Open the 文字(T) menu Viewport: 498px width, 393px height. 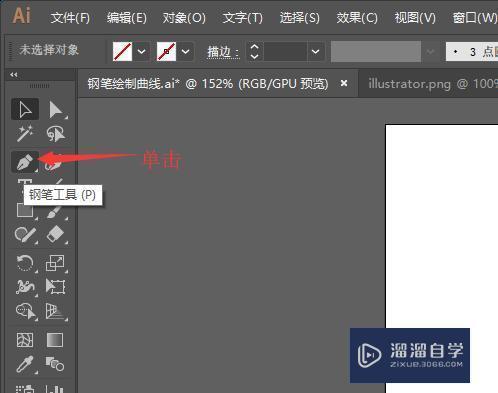point(243,18)
